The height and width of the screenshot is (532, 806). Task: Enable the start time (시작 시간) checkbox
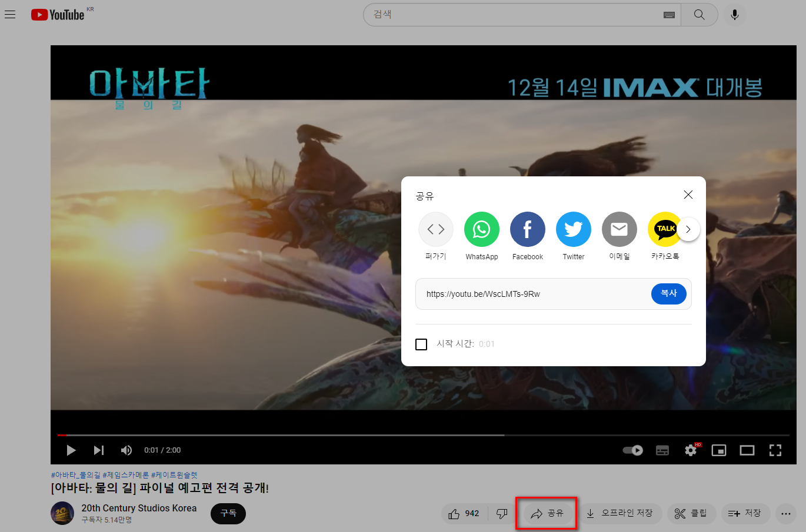pos(421,344)
